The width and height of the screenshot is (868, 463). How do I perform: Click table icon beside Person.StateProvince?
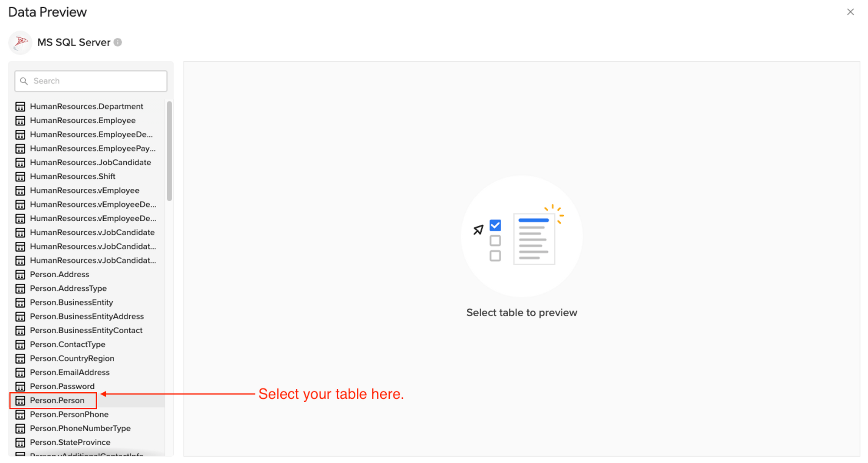click(20, 443)
